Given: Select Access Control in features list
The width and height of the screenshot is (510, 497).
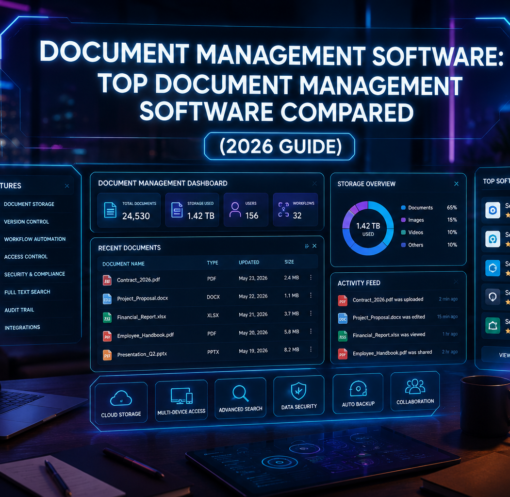Looking at the screenshot, I should pyautogui.click(x=26, y=257).
